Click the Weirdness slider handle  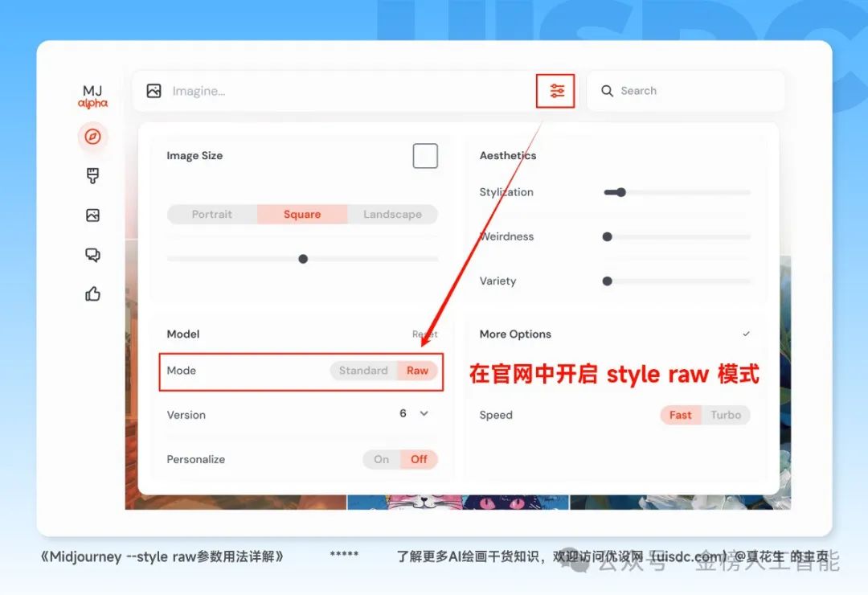click(608, 236)
